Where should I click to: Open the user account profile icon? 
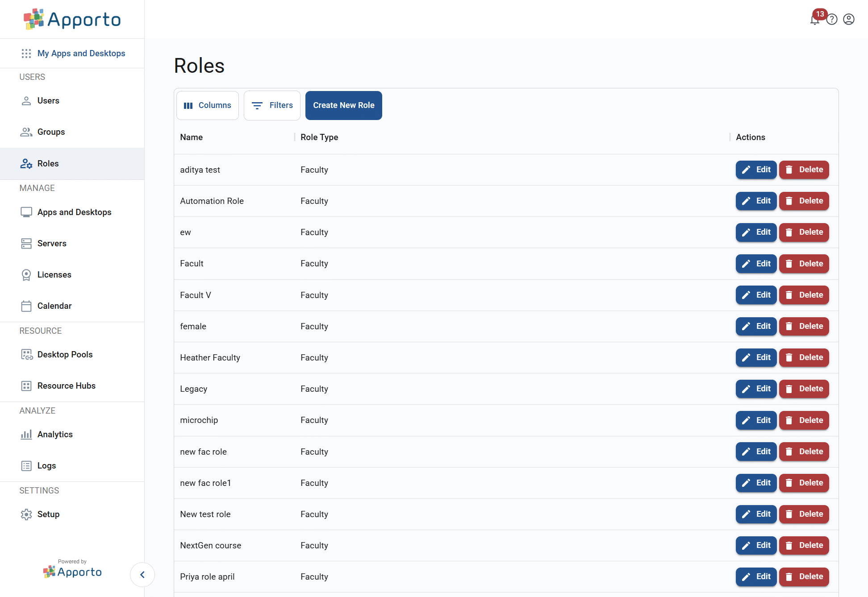[848, 19]
